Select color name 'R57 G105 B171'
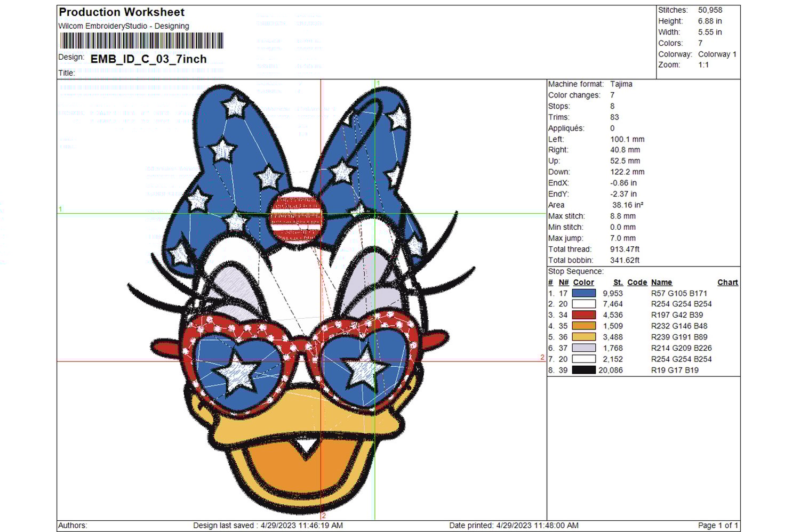The height and width of the screenshot is (532, 800). click(x=679, y=293)
